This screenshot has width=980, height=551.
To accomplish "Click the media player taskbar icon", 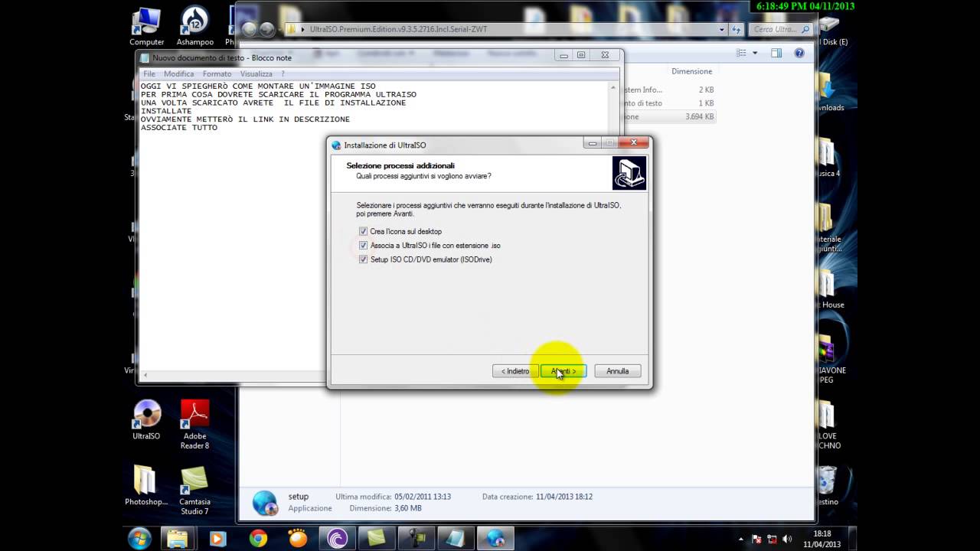I will coord(217,539).
